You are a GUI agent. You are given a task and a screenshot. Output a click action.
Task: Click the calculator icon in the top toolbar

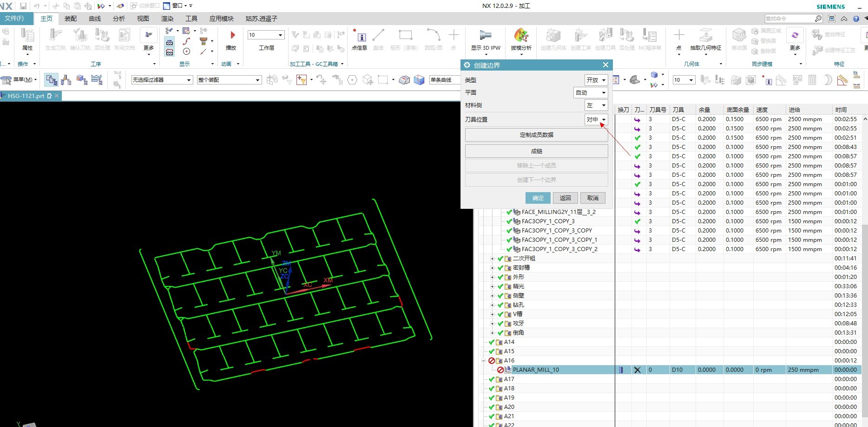(812, 80)
